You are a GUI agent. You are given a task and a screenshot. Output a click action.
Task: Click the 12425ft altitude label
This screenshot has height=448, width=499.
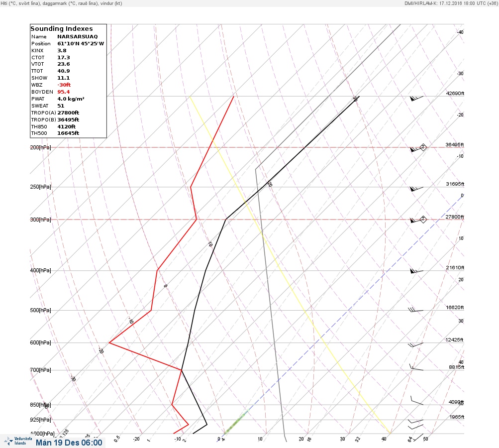click(454, 340)
